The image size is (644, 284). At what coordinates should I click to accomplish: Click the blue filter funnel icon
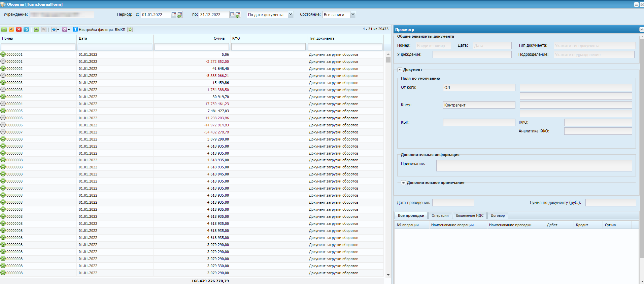(x=75, y=30)
